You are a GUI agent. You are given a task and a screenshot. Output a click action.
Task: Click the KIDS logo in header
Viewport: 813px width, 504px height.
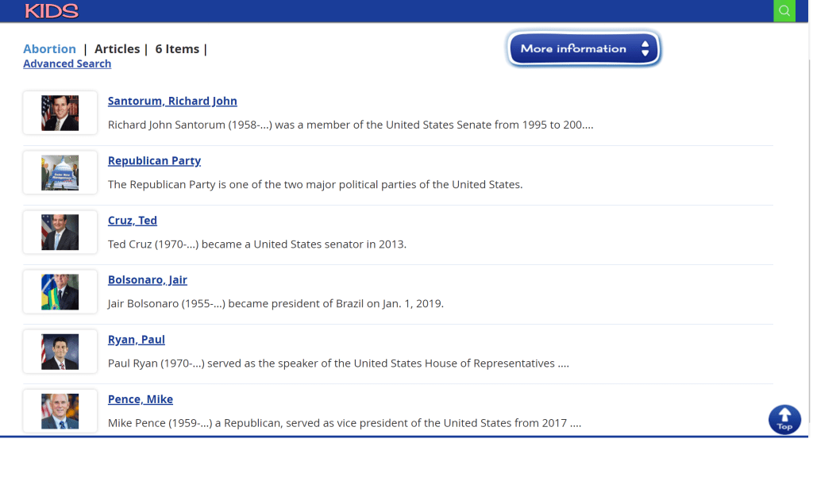tap(52, 11)
